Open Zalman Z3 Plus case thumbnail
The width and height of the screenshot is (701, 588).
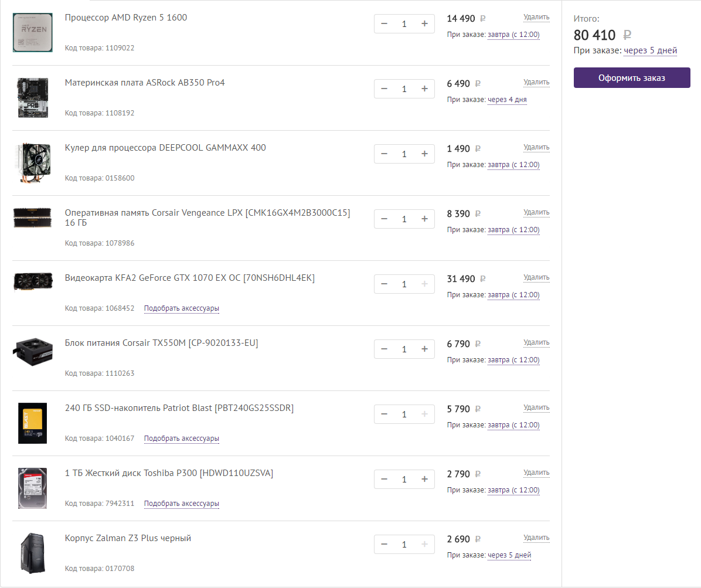pyautogui.click(x=33, y=552)
